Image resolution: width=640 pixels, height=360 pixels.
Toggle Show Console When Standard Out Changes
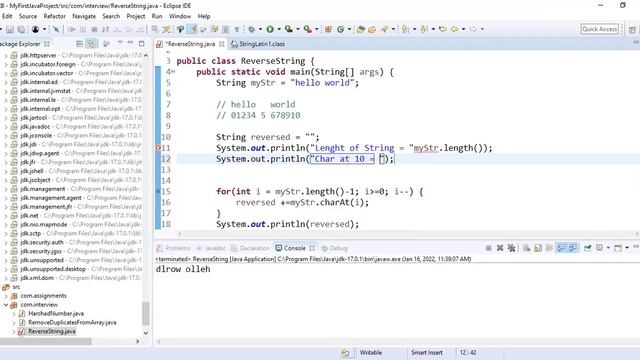pos(561,248)
